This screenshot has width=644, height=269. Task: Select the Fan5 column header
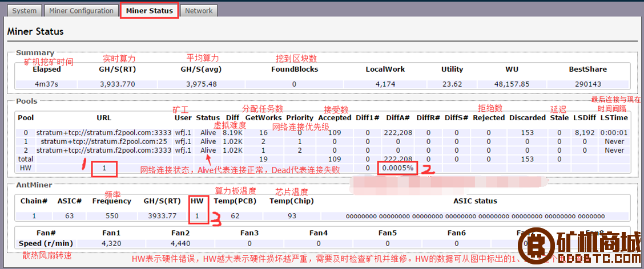tap(387, 233)
